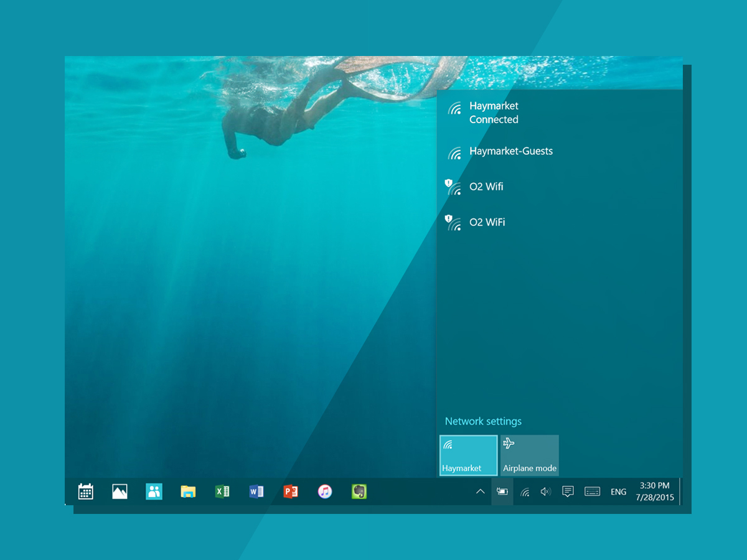
Task: Open PowerPoint from the taskbar
Action: pyautogui.click(x=290, y=492)
